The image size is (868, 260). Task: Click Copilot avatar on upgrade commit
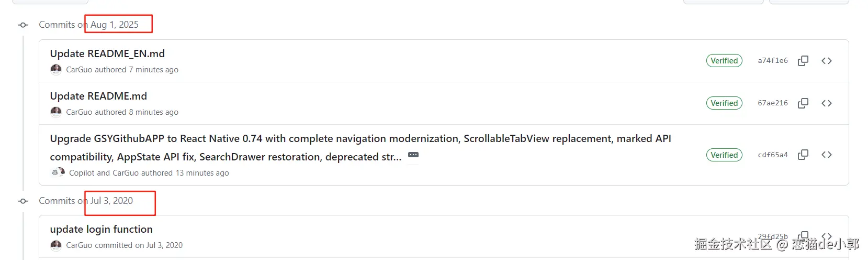click(x=55, y=172)
